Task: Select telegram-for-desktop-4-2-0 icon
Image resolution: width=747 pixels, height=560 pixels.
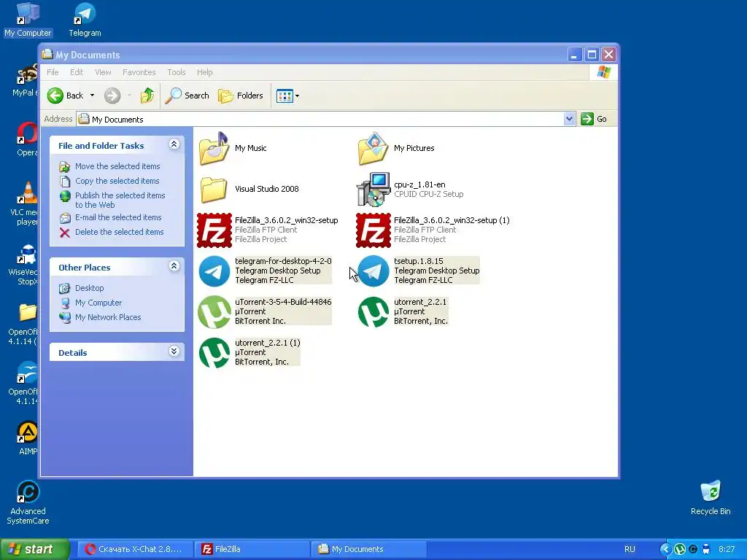Action: tap(214, 271)
